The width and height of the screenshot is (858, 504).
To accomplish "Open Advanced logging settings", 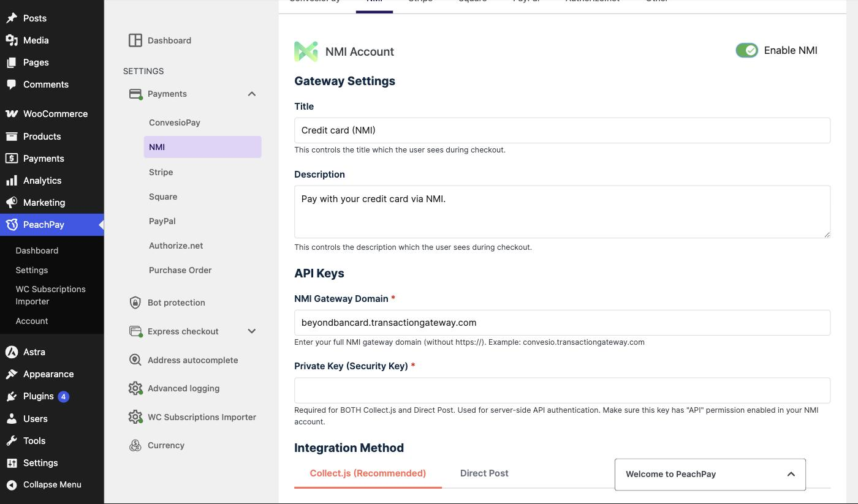I will coord(184,388).
